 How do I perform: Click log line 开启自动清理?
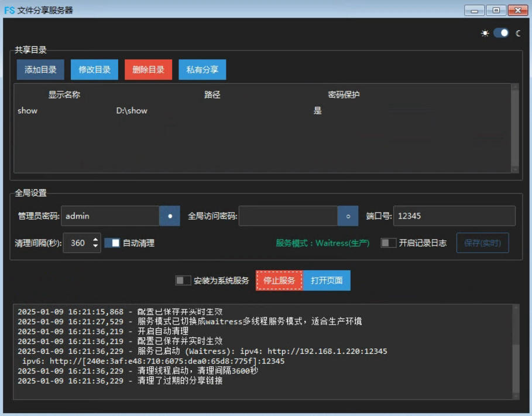[103, 331]
